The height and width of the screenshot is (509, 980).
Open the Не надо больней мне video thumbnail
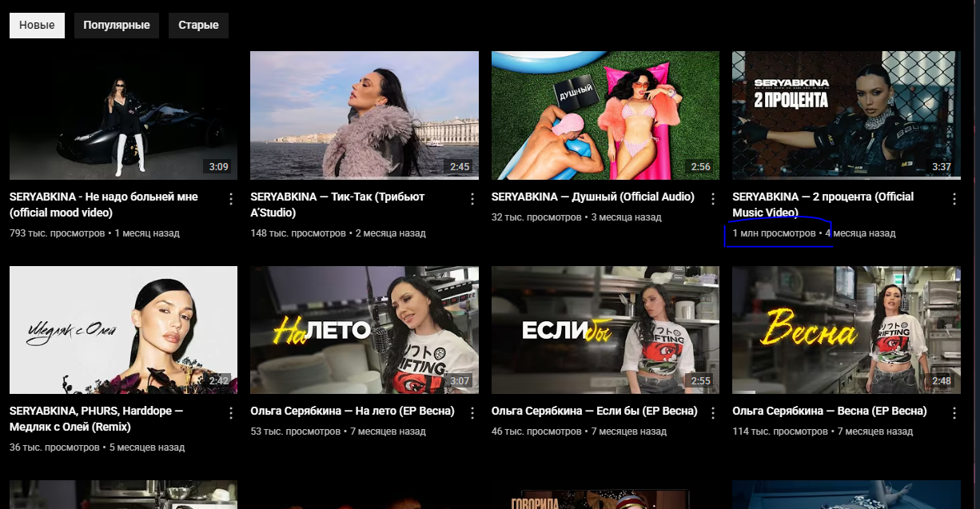(x=123, y=116)
